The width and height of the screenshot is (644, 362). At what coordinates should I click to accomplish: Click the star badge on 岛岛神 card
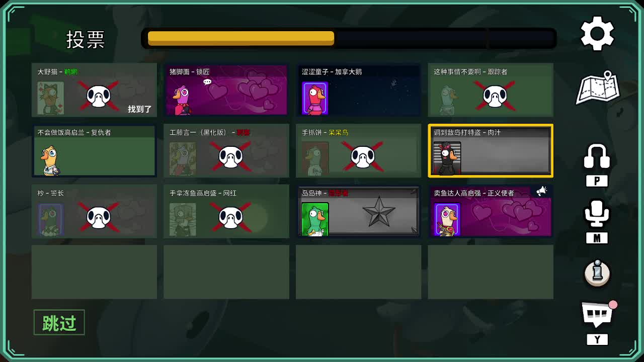coord(379,212)
